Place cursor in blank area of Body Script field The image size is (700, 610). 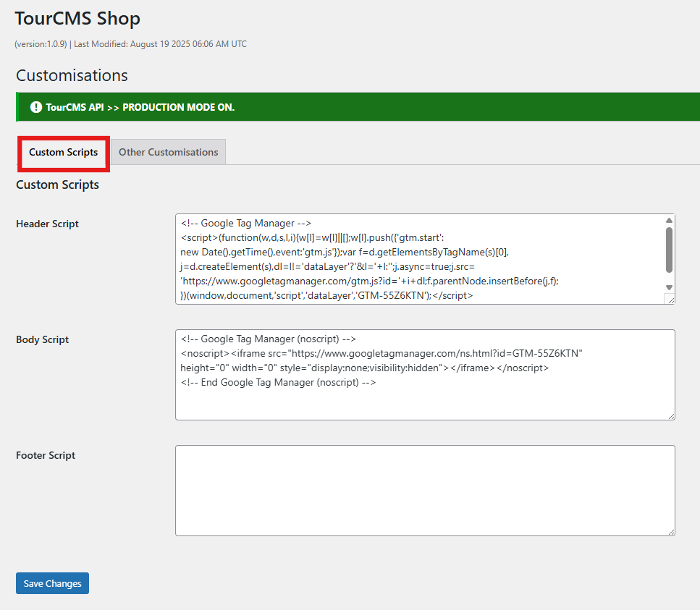pos(424,403)
